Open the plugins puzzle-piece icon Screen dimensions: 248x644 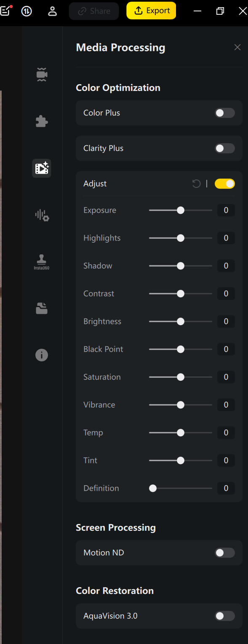[x=42, y=121]
